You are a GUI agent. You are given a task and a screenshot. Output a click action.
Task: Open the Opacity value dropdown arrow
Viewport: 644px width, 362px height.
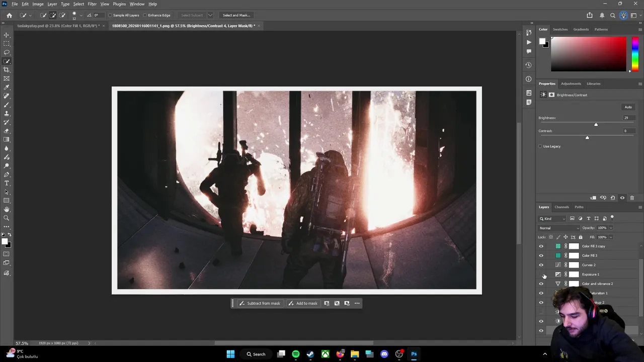(611, 228)
